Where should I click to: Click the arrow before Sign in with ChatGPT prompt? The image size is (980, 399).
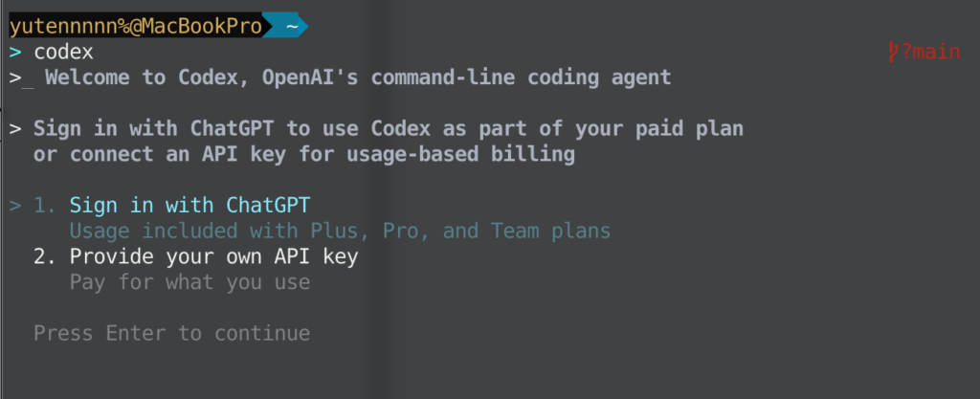click(15, 129)
